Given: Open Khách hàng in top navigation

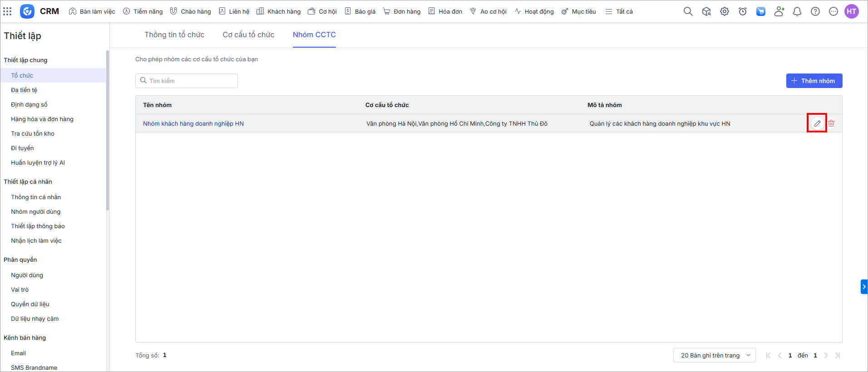Looking at the screenshot, I should 279,11.
